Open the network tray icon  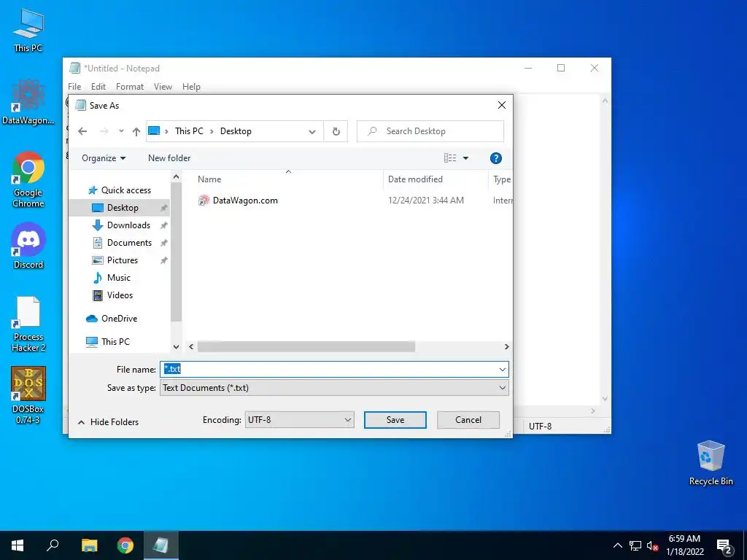pos(635,545)
